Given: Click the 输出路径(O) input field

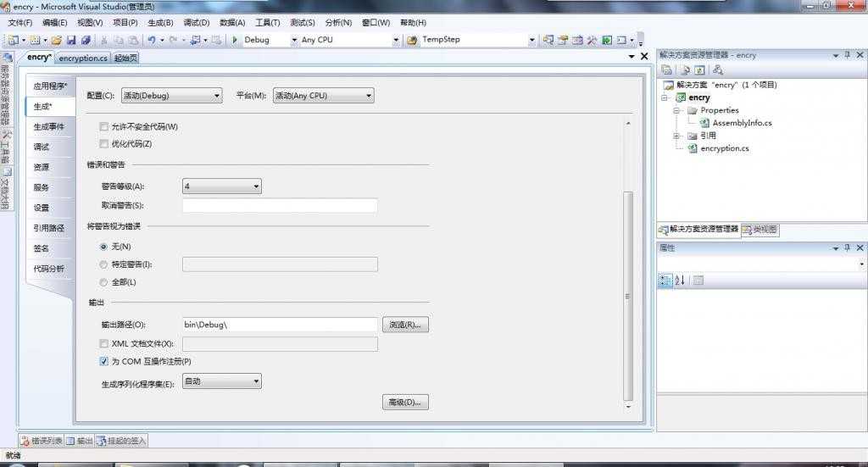Looking at the screenshot, I should coord(280,325).
